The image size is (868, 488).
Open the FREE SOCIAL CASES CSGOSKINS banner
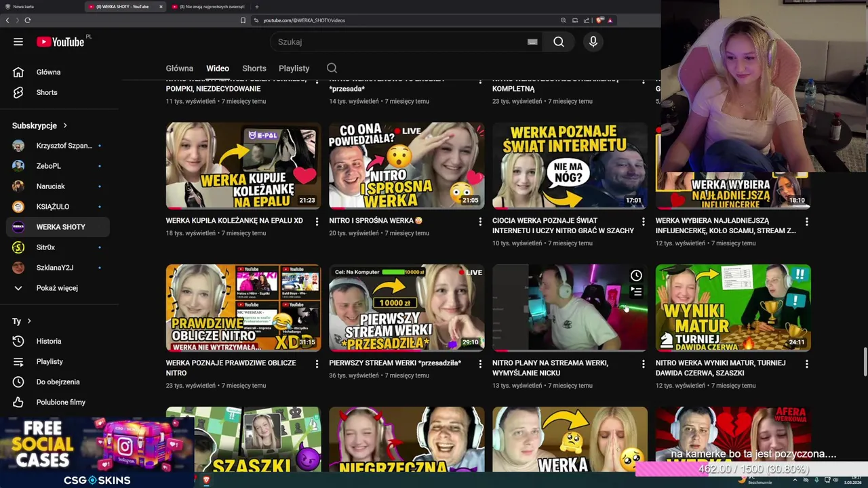[x=97, y=452]
